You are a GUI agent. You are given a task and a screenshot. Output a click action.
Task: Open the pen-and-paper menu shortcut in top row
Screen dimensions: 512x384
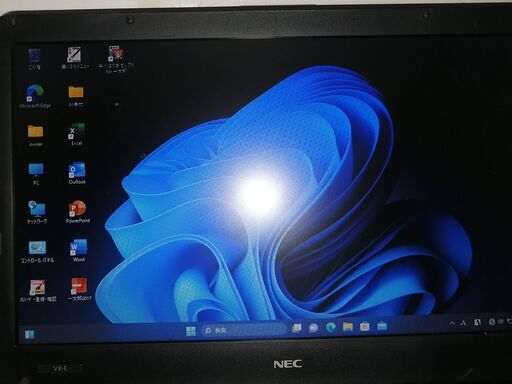point(75,58)
